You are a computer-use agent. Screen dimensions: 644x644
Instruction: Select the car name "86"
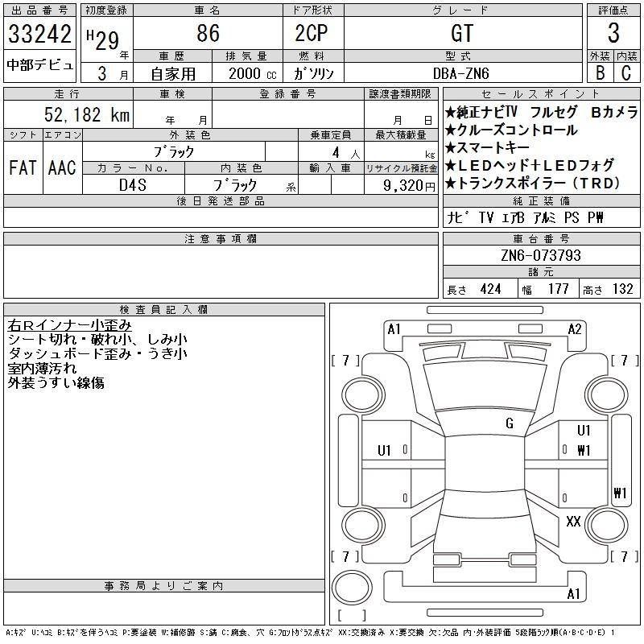(208, 33)
